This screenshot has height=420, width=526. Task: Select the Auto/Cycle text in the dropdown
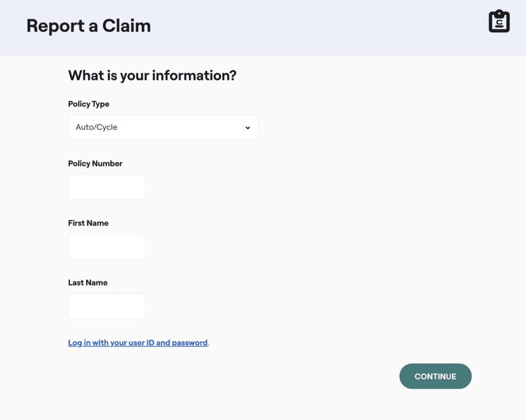point(97,127)
